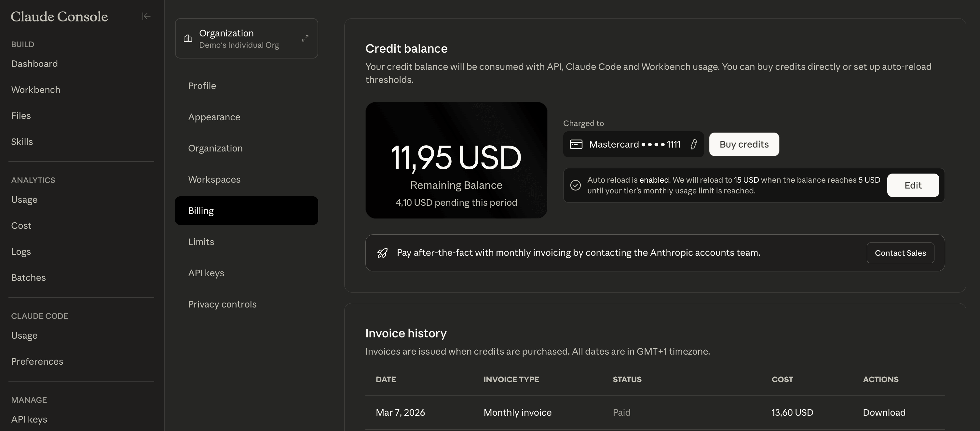Open the Profile settings section
980x431 pixels.
point(202,86)
